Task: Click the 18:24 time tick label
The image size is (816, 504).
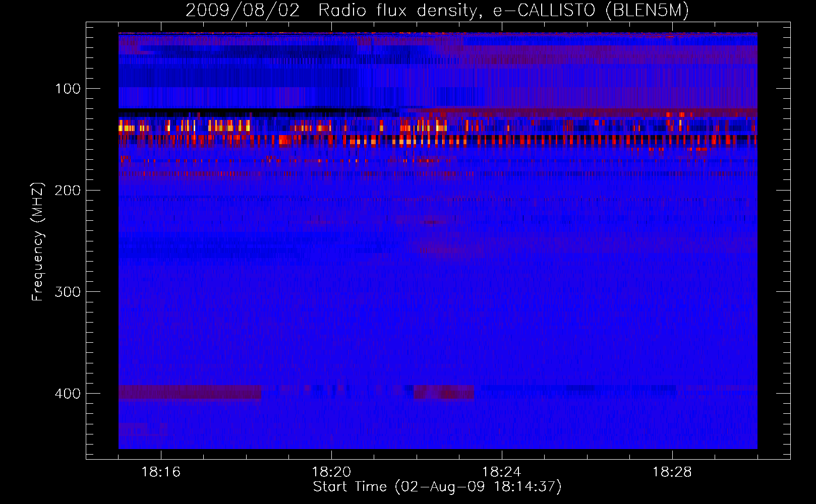Action: click(x=502, y=472)
